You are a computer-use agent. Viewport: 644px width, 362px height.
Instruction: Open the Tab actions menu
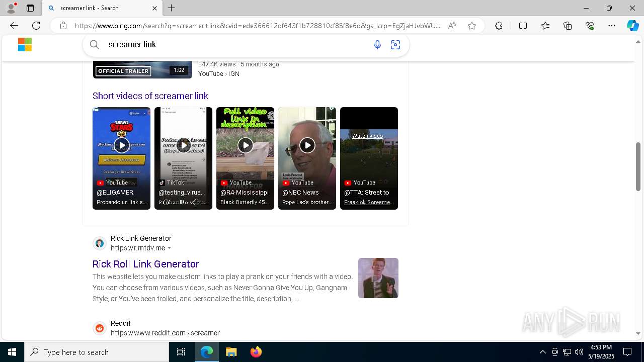click(x=30, y=8)
